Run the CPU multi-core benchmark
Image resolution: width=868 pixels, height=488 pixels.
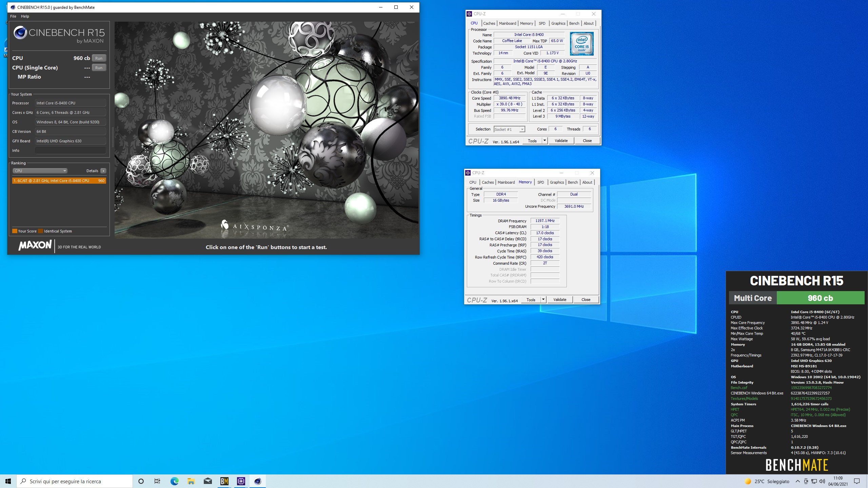pos(99,58)
